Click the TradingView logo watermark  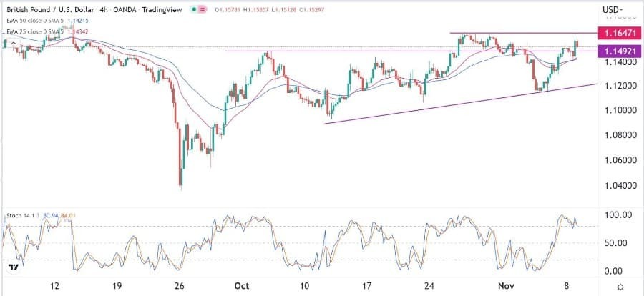(14, 267)
